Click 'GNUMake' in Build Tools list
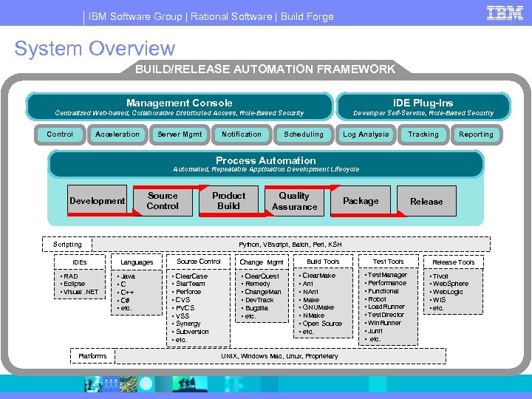 tap(318, 307)
